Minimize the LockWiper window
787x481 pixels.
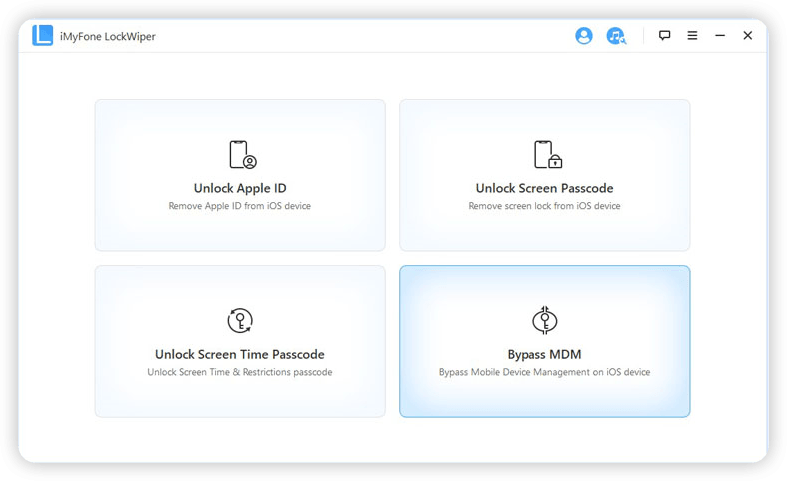pos(720,36)
